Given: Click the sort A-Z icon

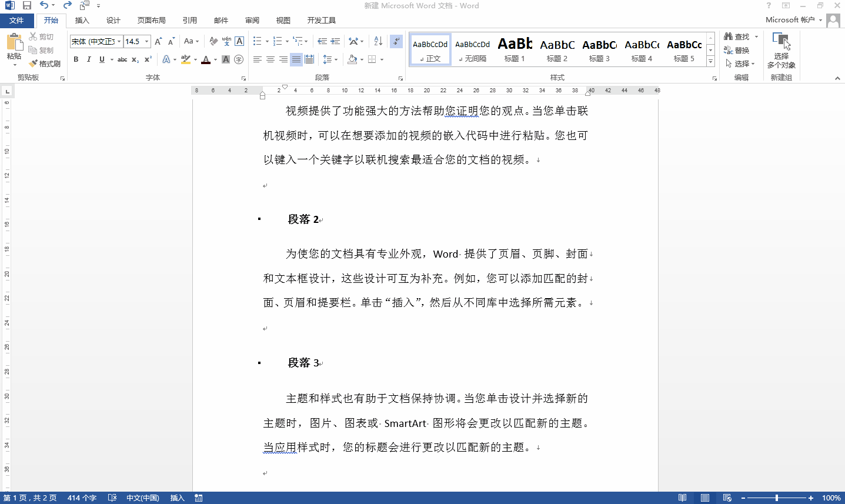Looking at the screenshot, I should click(378, 41).
